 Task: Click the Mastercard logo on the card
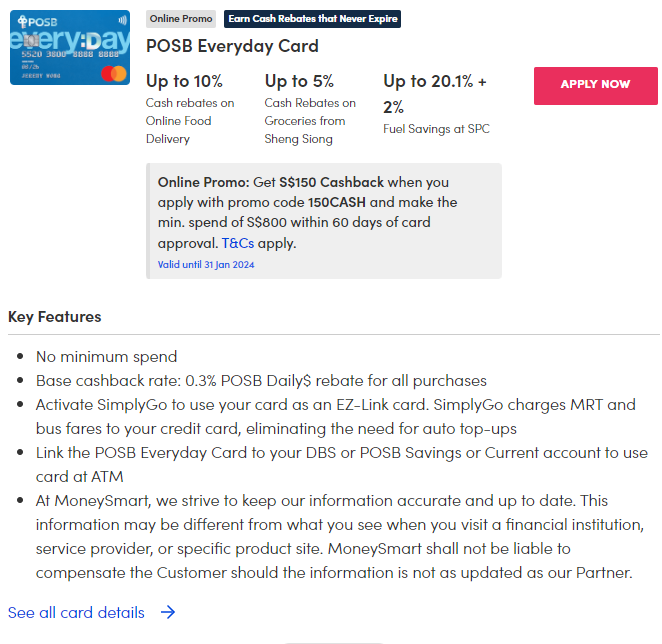(113, 72)
